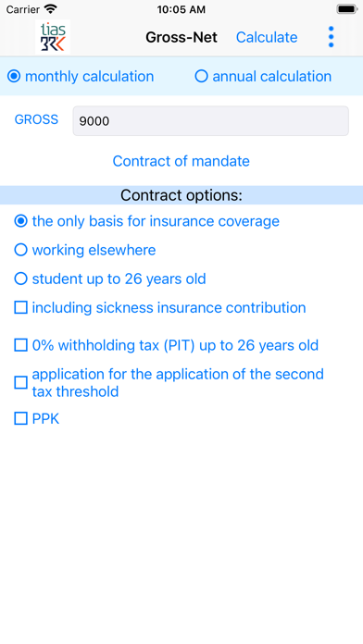
Task: Tap the Wi-Fi status icon
Action: (51, 8)
